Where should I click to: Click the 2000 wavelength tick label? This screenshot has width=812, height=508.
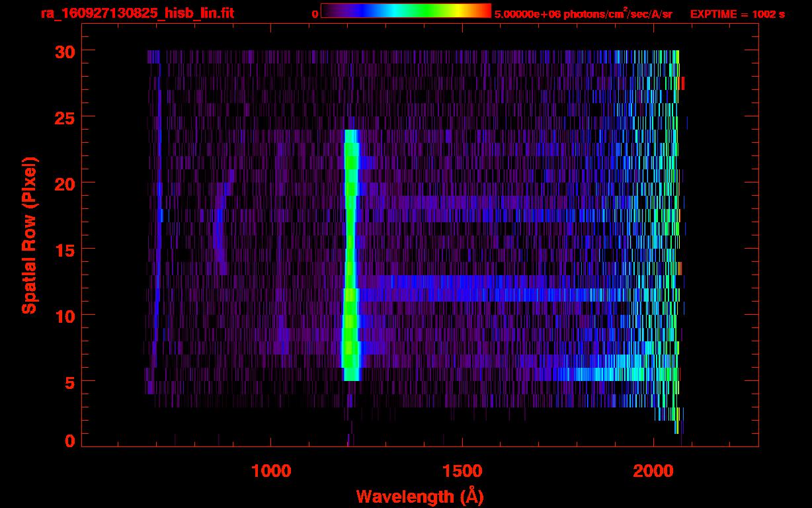(x=653, y=471)
